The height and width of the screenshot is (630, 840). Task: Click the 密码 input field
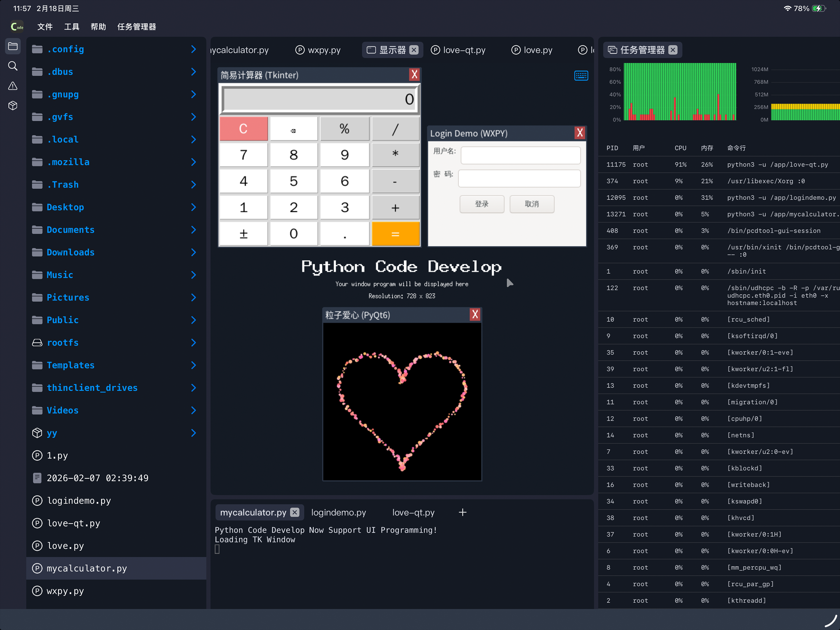tap(519, 178)
